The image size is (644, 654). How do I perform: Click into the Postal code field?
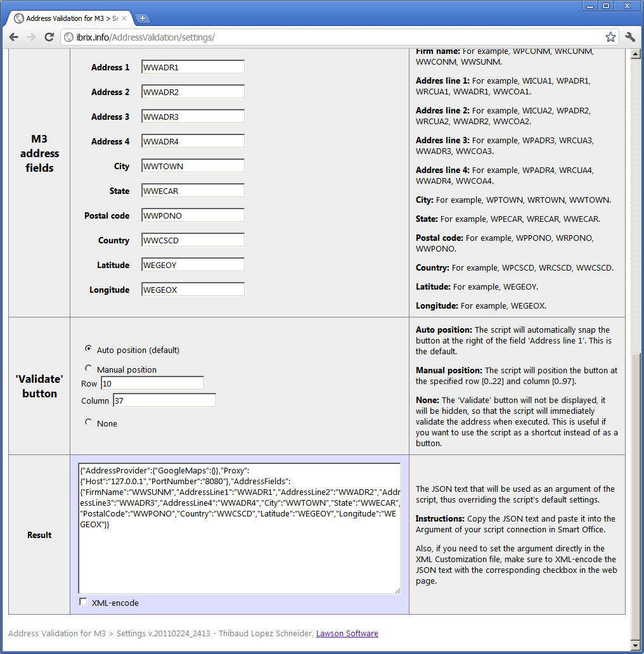193,215
